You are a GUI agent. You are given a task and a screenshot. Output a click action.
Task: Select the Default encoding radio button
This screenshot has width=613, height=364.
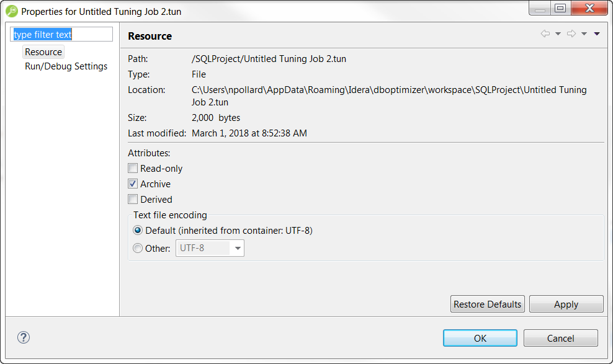click(138, 231)
